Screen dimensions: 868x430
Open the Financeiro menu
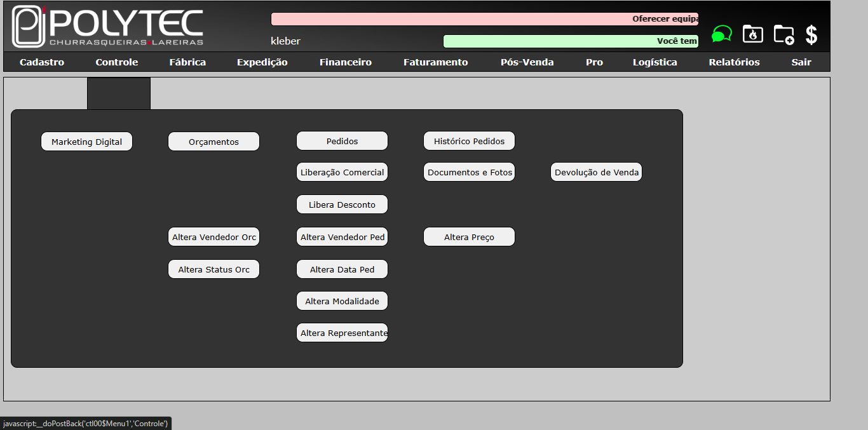coord(346,62)
